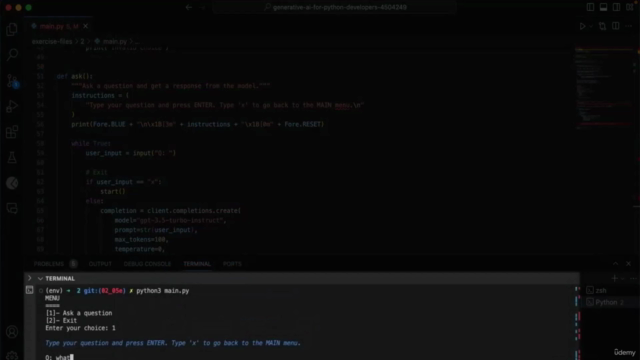Viewport: 640px width, 360px height.
Task: Switch to the DEBUG CONSOLE tab
Action: click(x=147, y=264)
